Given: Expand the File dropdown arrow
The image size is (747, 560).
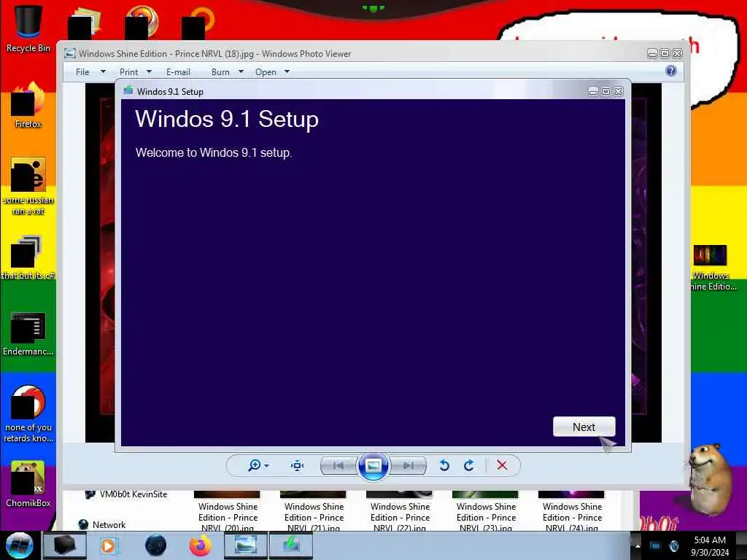Looking at the screenshot, I should point(103,72).
